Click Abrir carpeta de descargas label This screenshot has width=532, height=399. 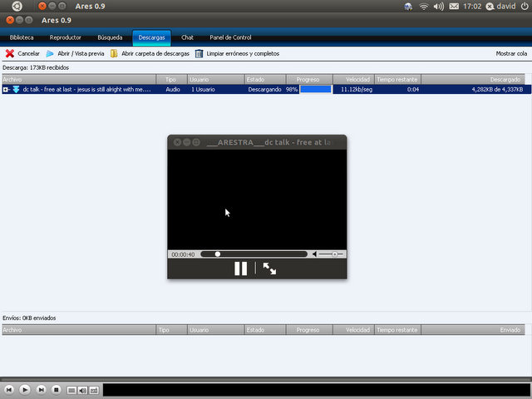[155, 53]
